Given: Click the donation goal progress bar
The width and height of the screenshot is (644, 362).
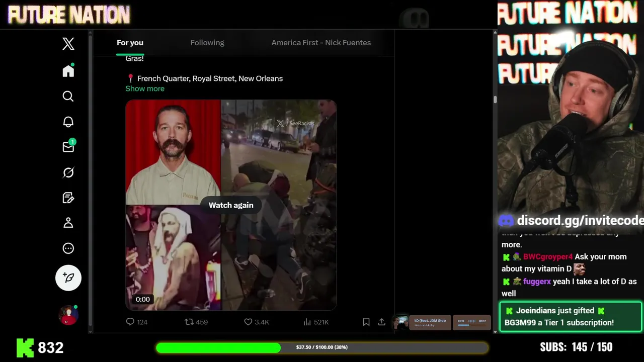Looking at the screenshot, I should point(322,347).
